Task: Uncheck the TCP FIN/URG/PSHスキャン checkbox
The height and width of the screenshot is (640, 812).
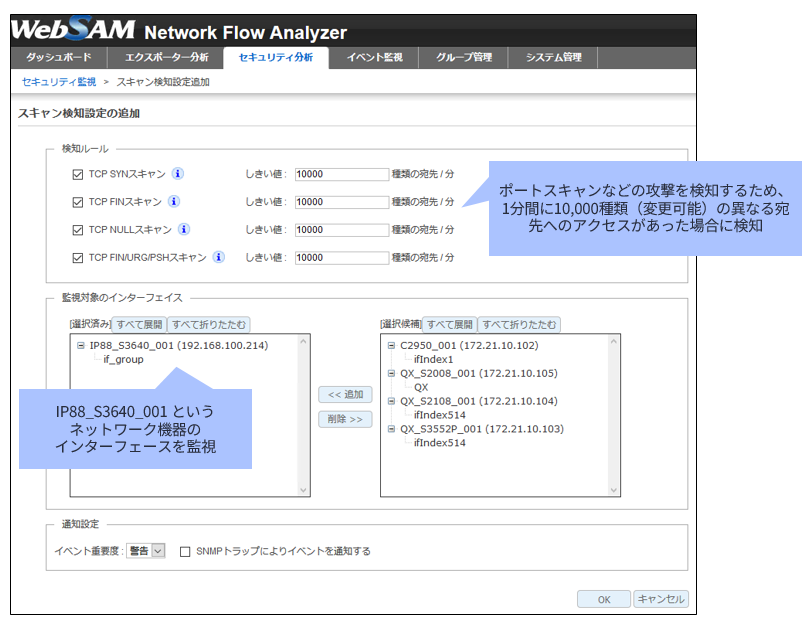Action: (x=78, y=258)
